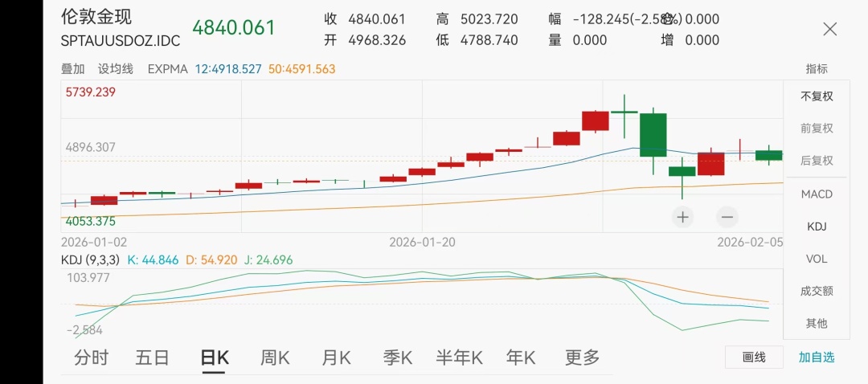
Task: Open the 指标 indicator panel
Action: point(817,69)
